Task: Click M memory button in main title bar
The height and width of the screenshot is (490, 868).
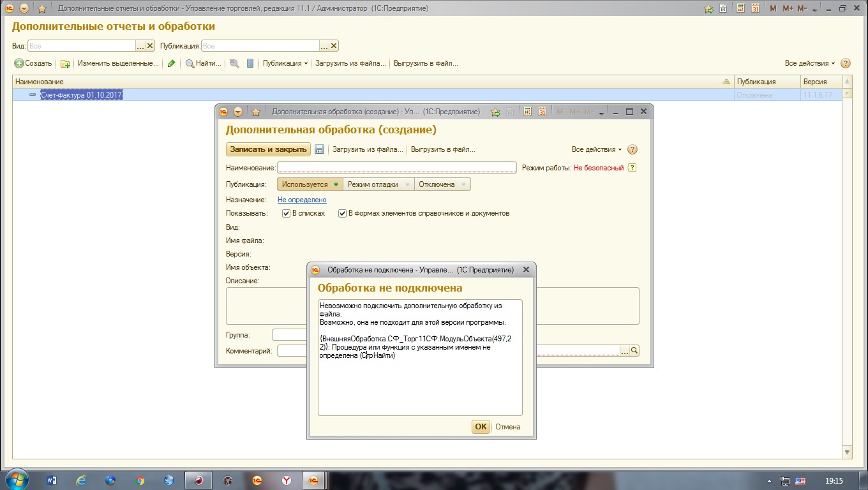Action: pyautogui.click(x=773, y=8)
